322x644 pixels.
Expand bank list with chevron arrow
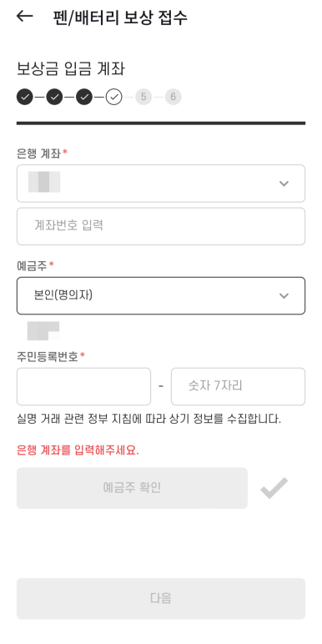coord(284,184)
